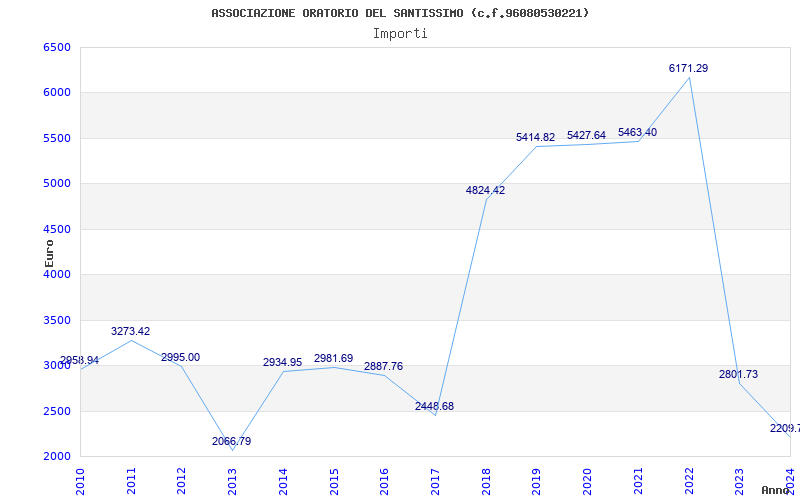Click the 2500 y-axis tick
The height and width of the screenshot is (500, 800).
(57, 411)
